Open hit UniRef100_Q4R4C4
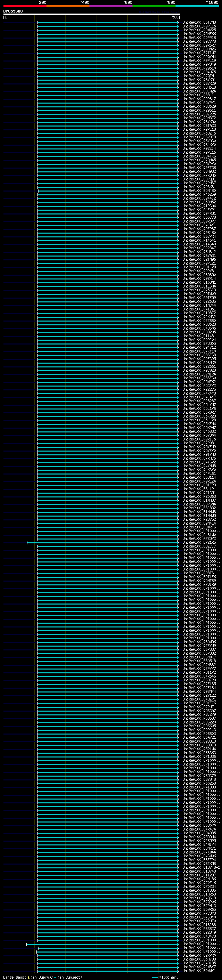 [x=199, y=829]
